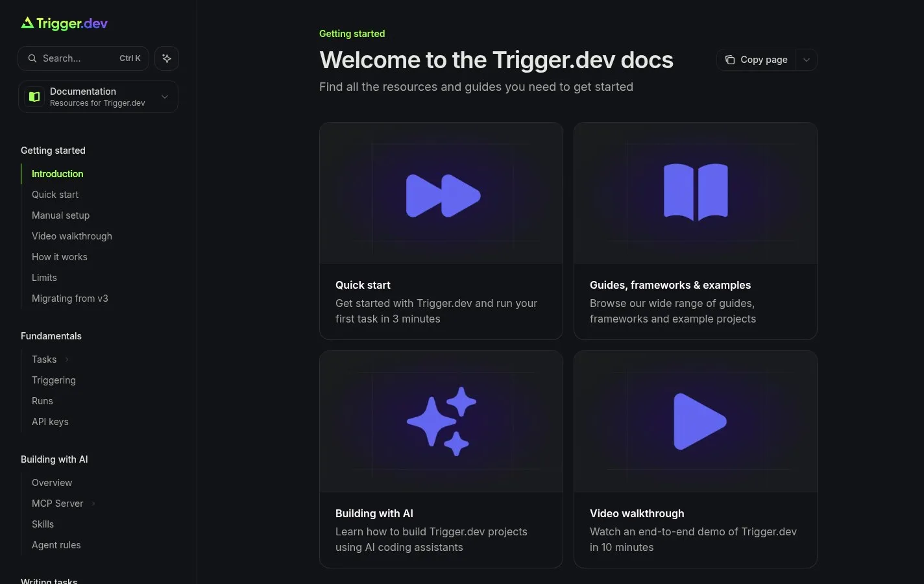This screenshot has height=584, width=924.
Task: Open the Skills page
Action: (x=43, y=524)
